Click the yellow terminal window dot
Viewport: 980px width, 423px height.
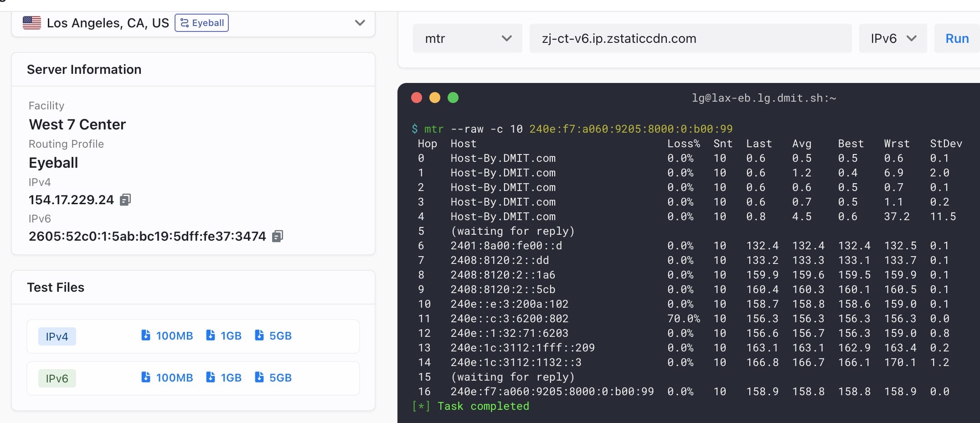point(435,98)
